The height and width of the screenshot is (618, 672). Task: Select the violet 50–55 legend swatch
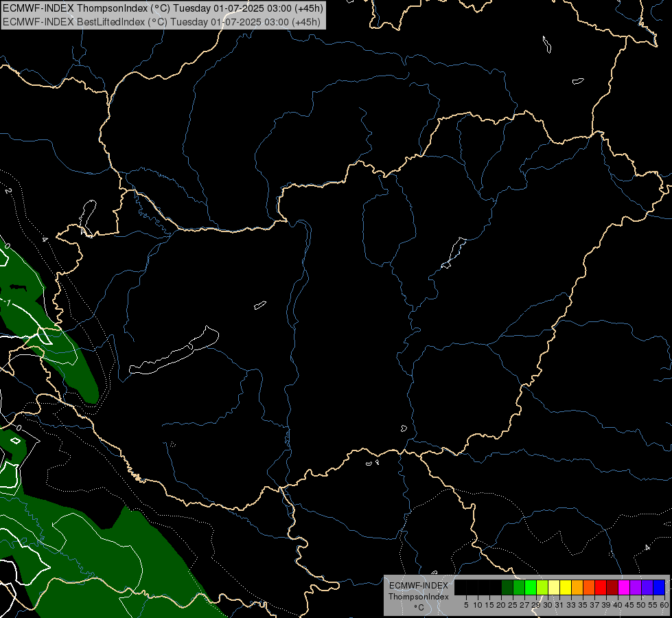[647, 587]
